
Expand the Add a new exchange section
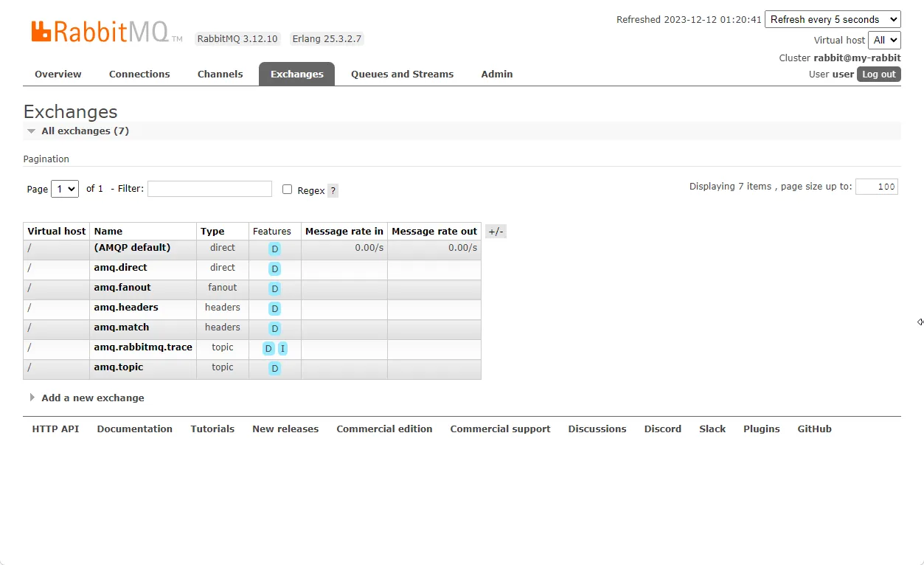(92, 398)
